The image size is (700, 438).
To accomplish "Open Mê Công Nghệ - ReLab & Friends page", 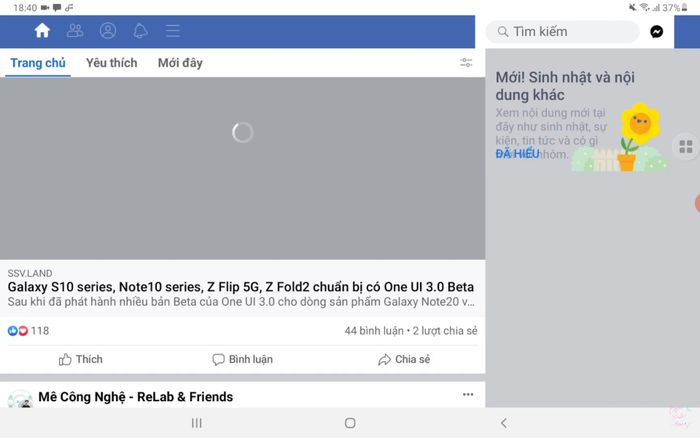I will click(136, 397).
